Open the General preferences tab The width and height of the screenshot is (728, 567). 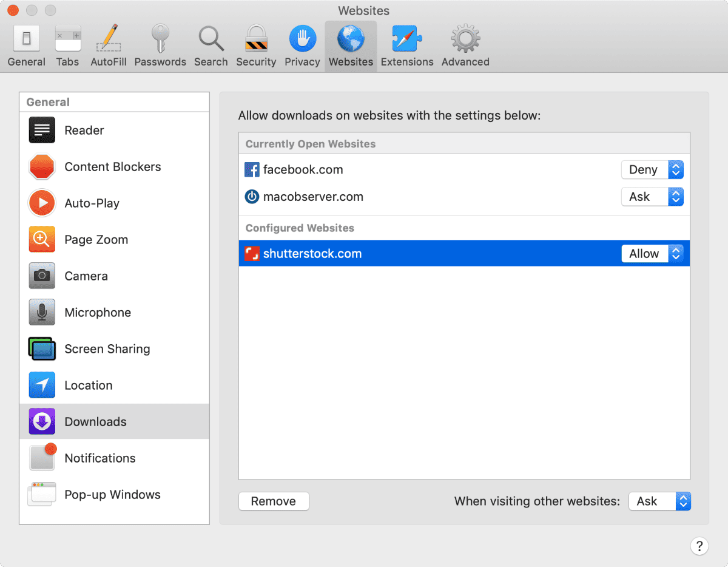26,46
